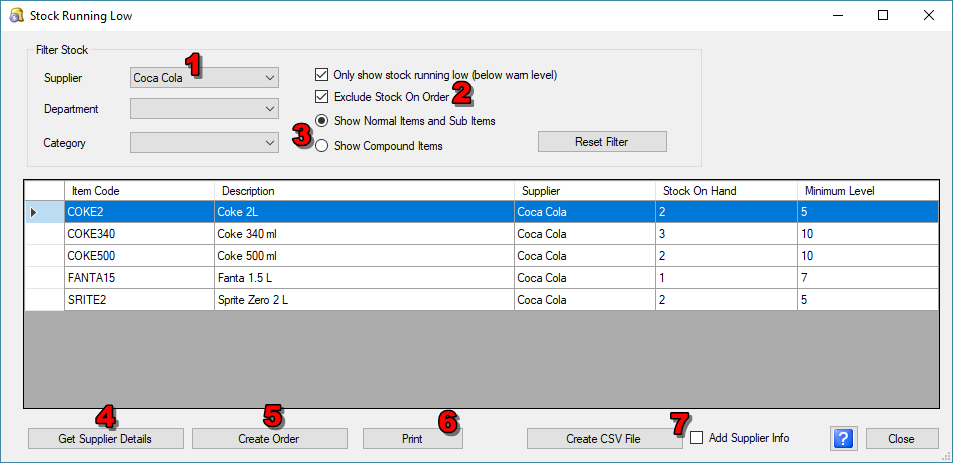The height and width of the screenshot is (463, 953).
Task: Sort by Stock On Hand column header
Action: point(725,191)
